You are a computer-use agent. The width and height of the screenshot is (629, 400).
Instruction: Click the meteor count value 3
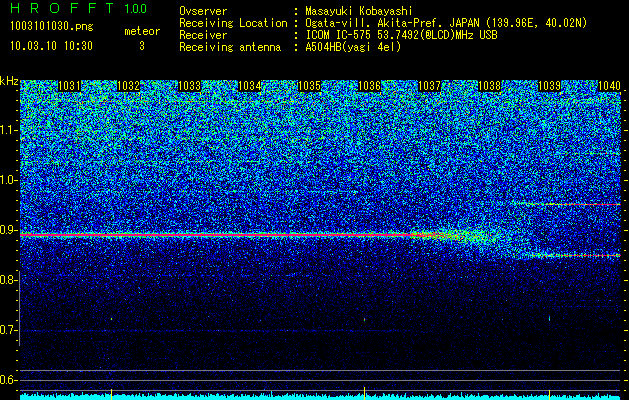tap(142, 46)
